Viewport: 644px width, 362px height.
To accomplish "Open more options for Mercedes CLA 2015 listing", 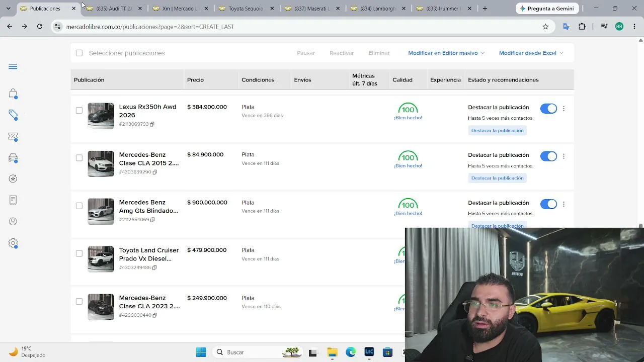I will [563, 156].
